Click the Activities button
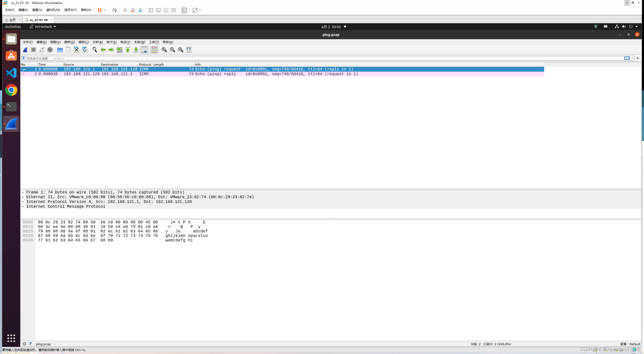Image resolution: width=644 pixels, height=354 pixels. tap(13, 27)
